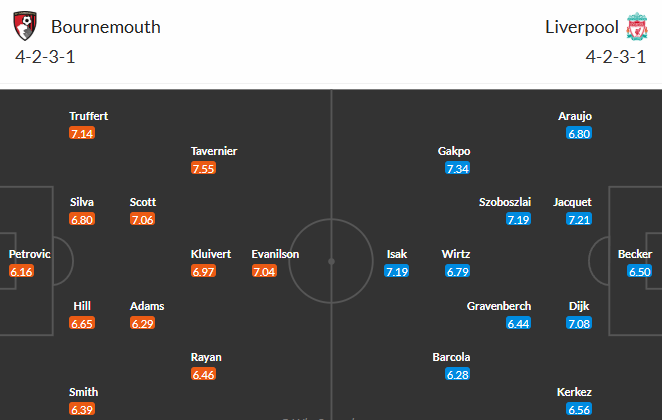This screenshot has width=662, height=420.
Task: Click Jacquet's 7.21 rating badge
Action: point(579,219)
